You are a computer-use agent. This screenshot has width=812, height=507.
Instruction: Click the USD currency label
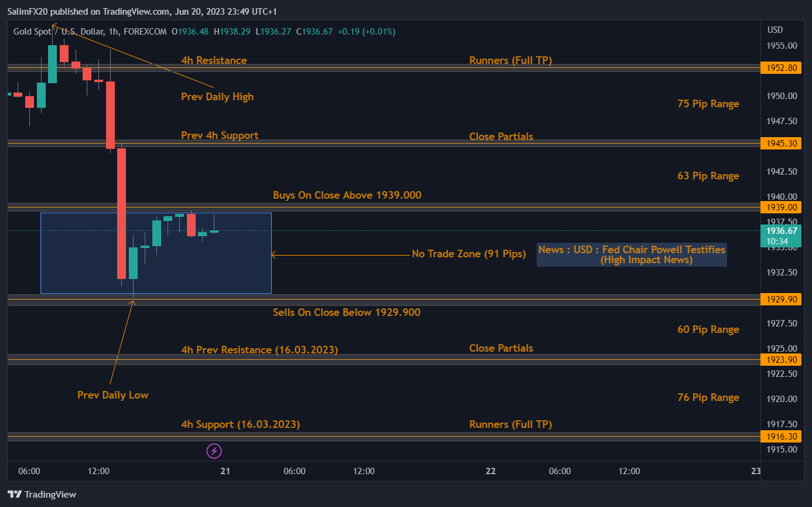[775, 30]
